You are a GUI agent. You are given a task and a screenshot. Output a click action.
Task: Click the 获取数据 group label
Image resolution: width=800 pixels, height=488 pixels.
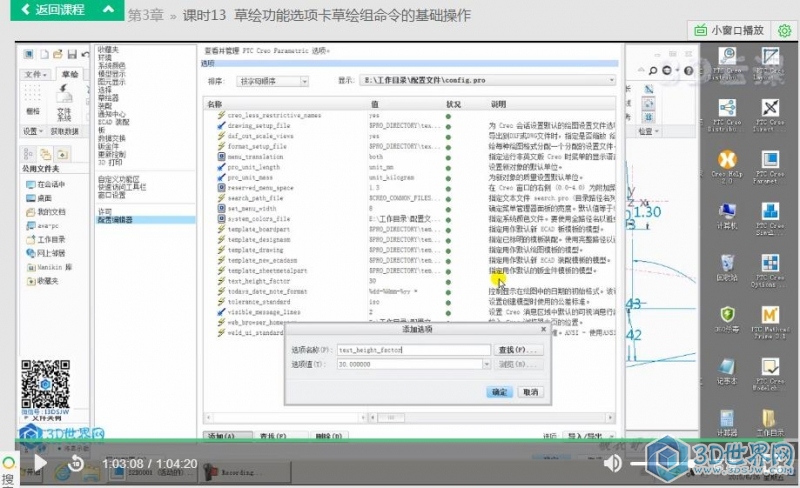point(64,131)
